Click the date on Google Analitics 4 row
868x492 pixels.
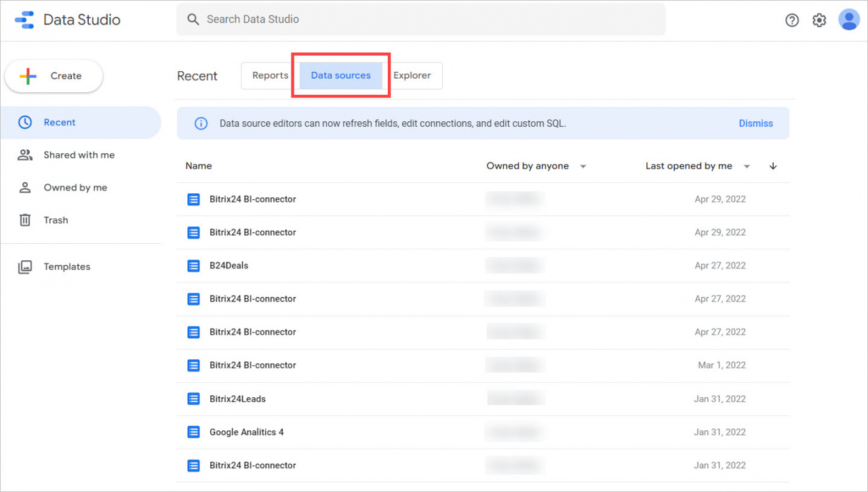[719, 432]
